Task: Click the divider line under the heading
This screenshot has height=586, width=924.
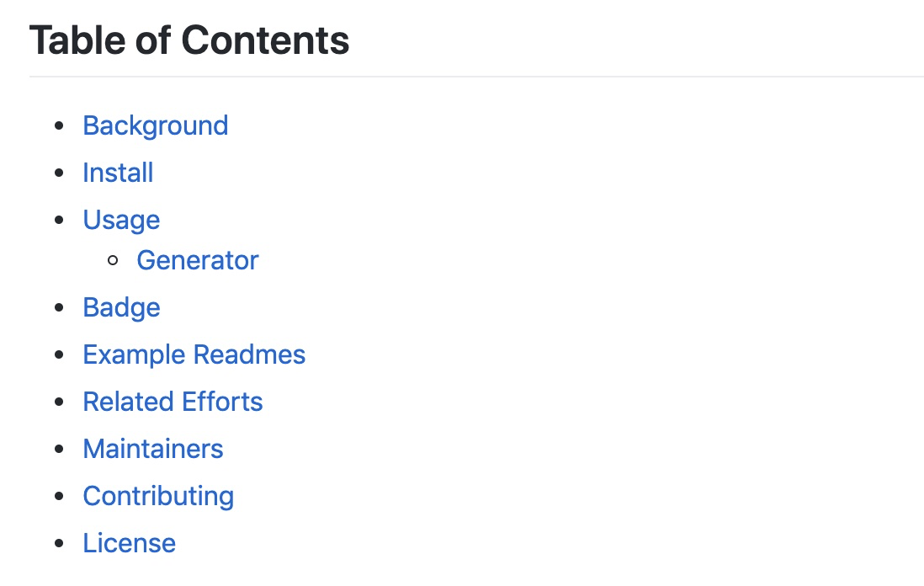Action: [x=476, y=77]
